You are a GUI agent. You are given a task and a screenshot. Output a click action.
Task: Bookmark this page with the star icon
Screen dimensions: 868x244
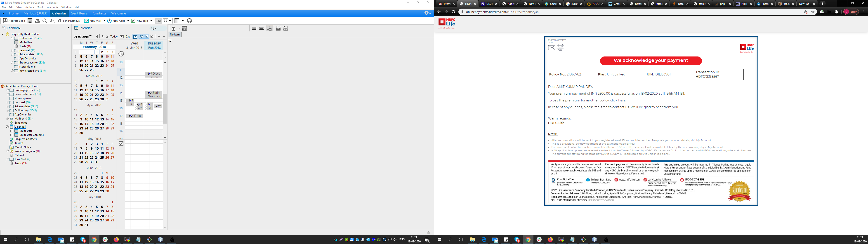(x=813, y=12)
